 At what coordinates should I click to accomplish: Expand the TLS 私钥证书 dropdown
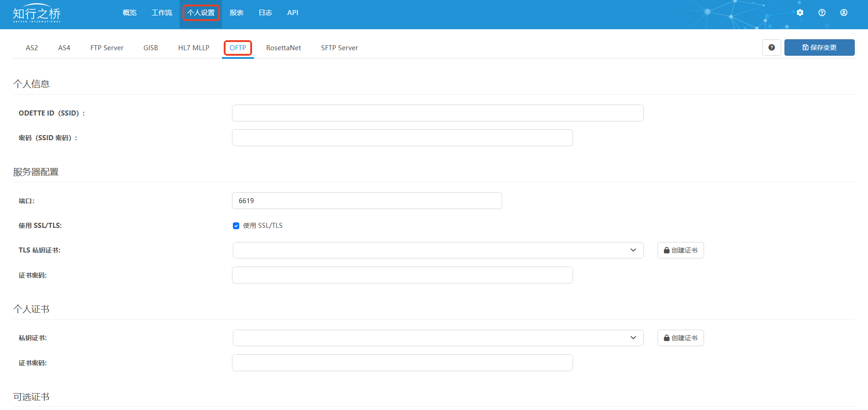(x=438, y=250)
